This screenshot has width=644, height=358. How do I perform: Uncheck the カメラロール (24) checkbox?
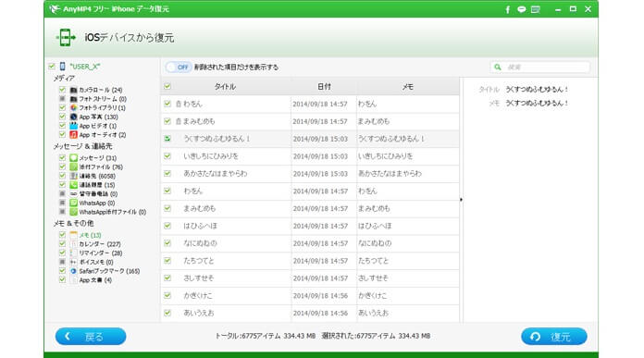click(62, 90)
